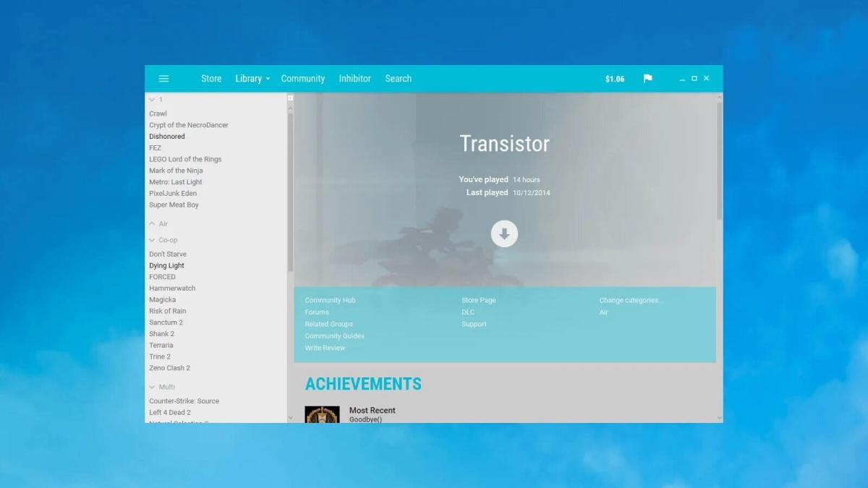The height and width of the screenshot is (488, 868).
Task: Select Dying Light in game list
Action: 166,265
